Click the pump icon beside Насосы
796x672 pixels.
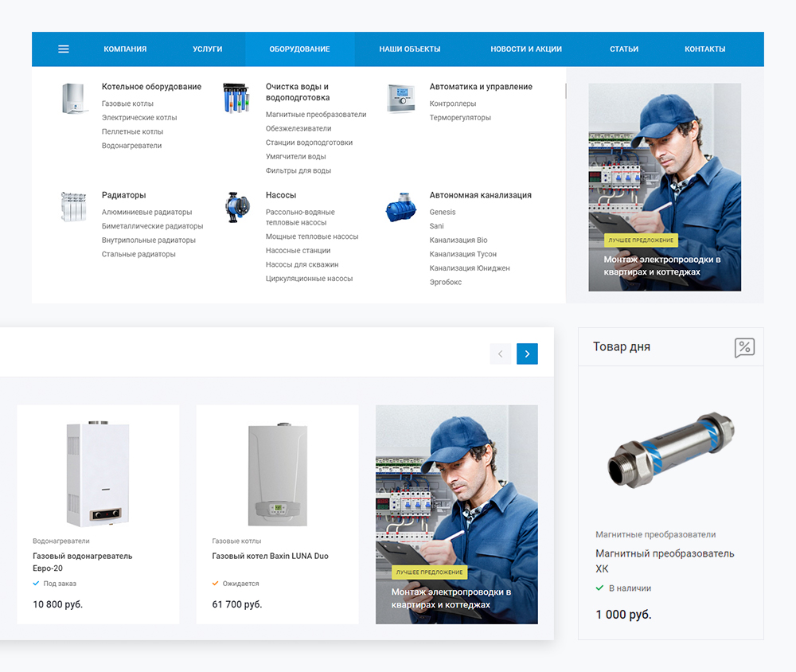236,206
